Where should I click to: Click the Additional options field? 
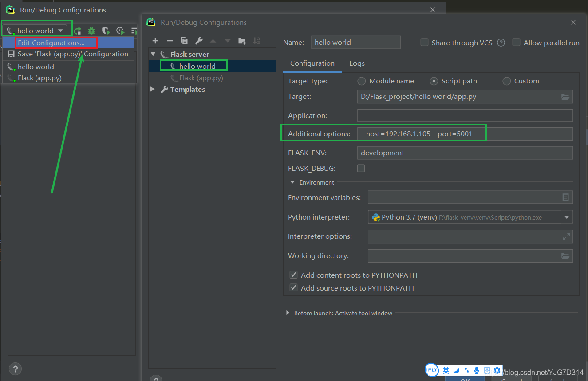(x=465, y=134)
